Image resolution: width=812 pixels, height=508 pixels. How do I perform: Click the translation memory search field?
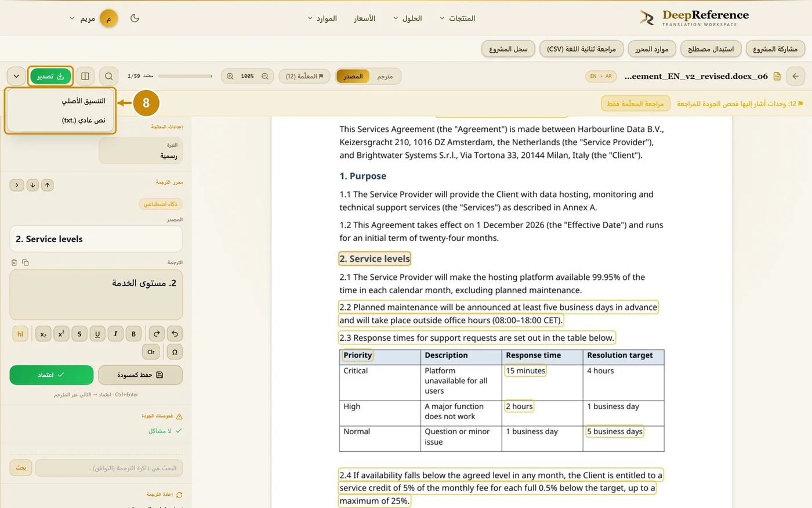click(109, 468)
